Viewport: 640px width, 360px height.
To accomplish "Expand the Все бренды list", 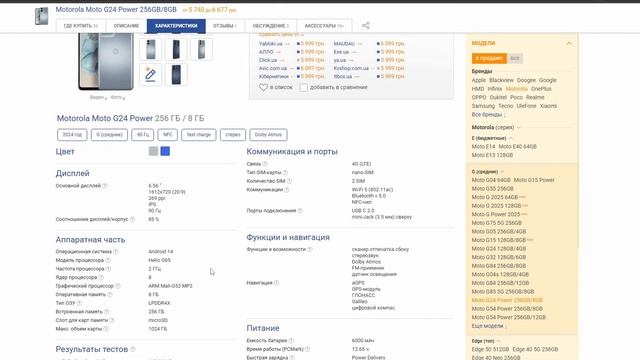I will click(x=489, y=115).
